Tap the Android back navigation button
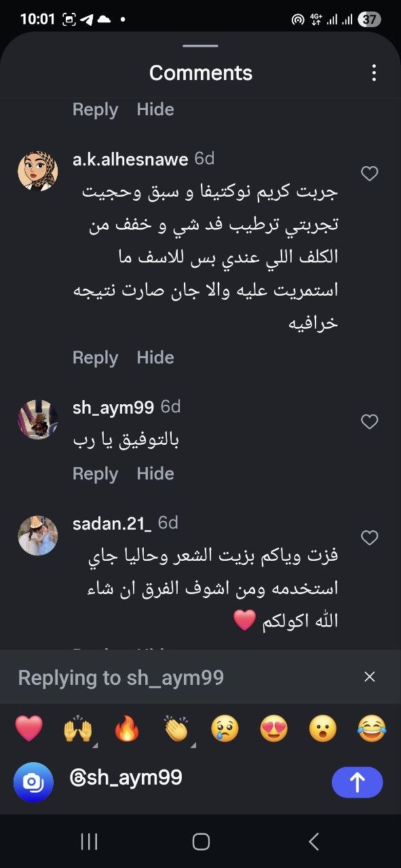The height and width of the screenshot is (868, 401). (x=313, y=842)
